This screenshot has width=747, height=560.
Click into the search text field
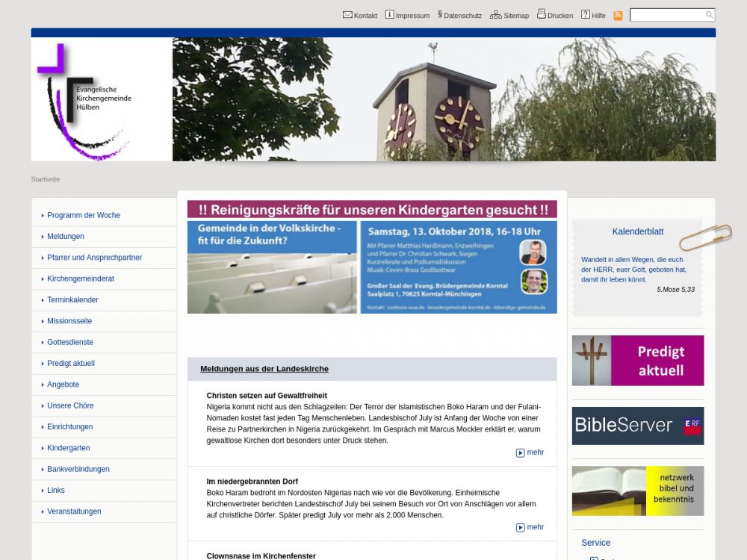click(x=666, y=15)
